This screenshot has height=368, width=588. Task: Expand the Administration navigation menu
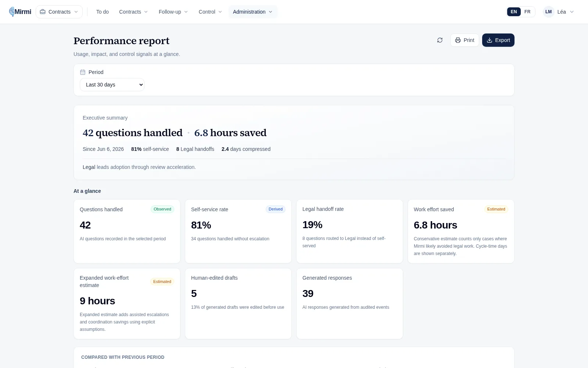252,12
